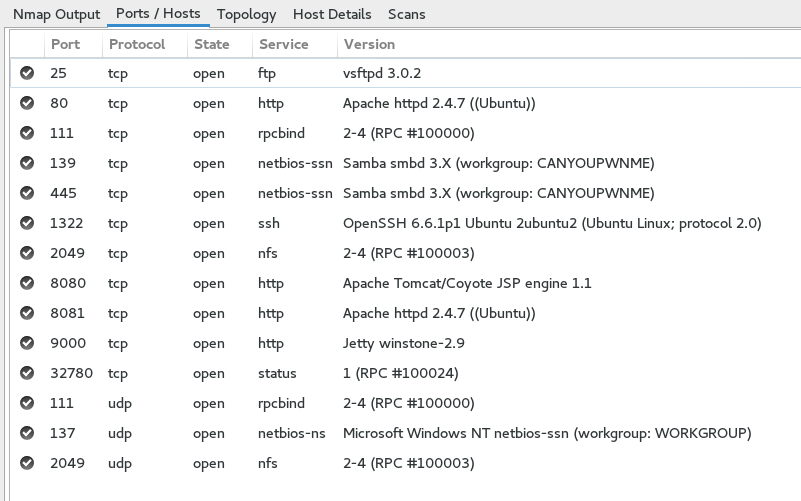Viewport: 801px width, 501px height.
Task: Click the check icon beside port 80
Action: coord(27,103)
